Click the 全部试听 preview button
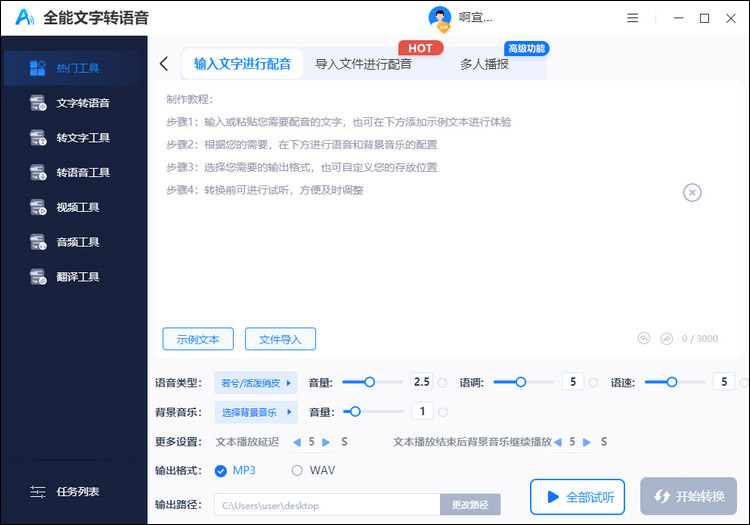This screenshot has width=750, height=525. pos(578,496)
